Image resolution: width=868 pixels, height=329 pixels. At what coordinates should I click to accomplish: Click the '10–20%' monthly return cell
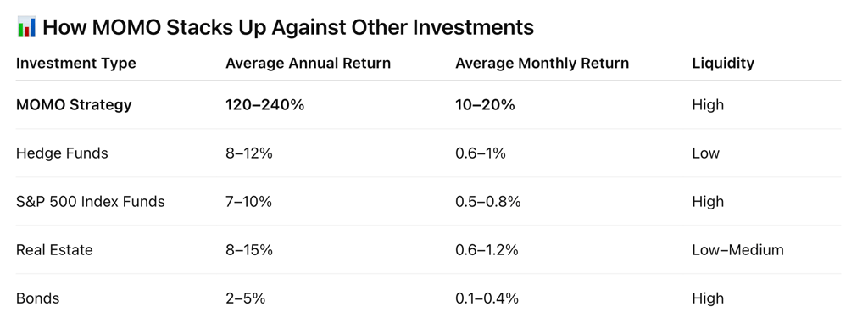(485, 104)
